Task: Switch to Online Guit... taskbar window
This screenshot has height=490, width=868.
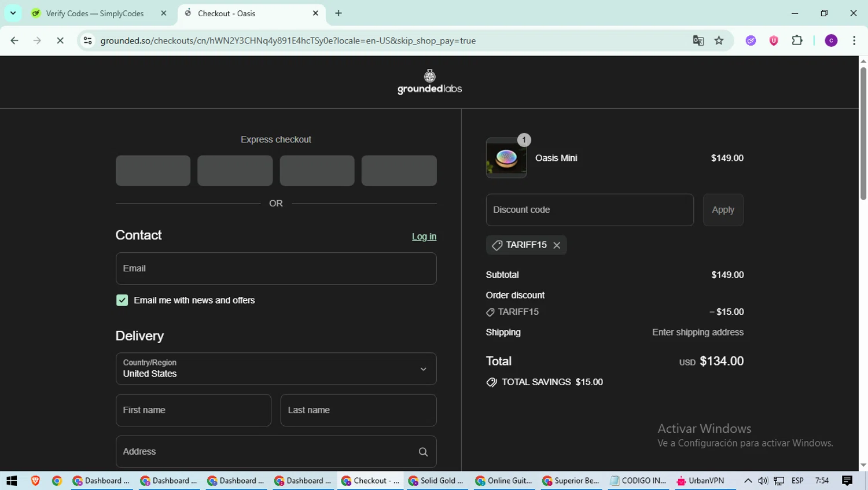Action: (x=504, y=481)
